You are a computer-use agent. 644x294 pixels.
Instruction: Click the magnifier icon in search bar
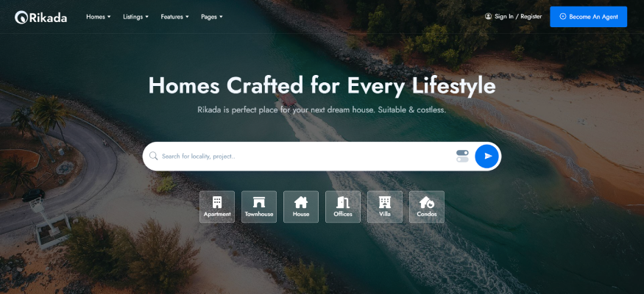point(153,156)
